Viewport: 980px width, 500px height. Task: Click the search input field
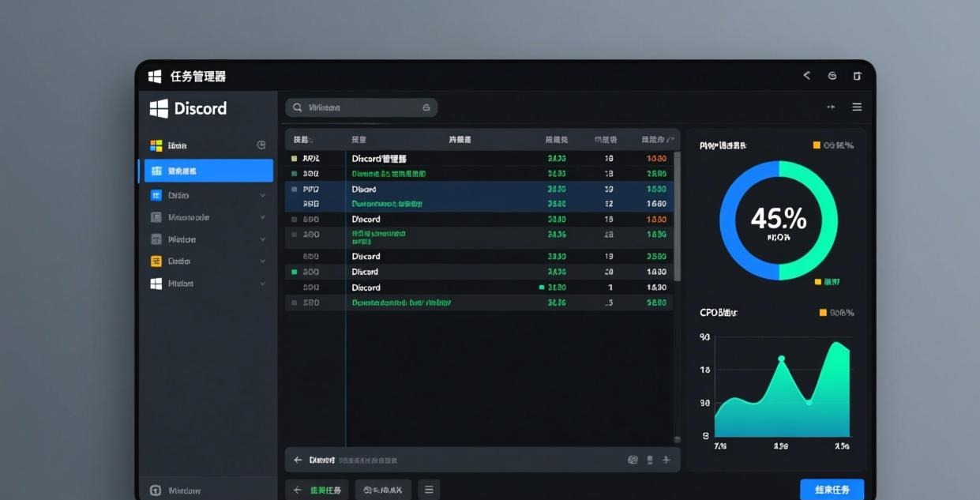(361, 107)
